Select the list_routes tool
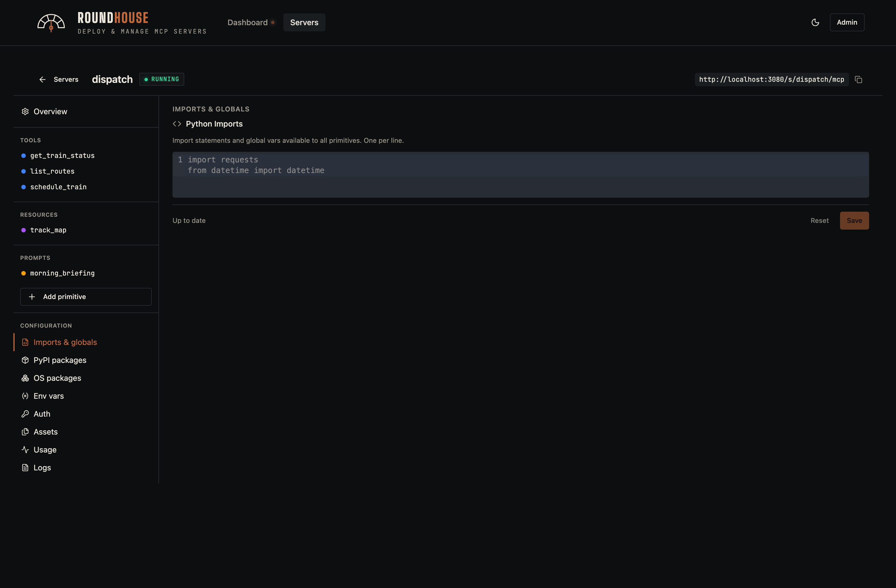The image size is (896, 588). click(86, 171)
